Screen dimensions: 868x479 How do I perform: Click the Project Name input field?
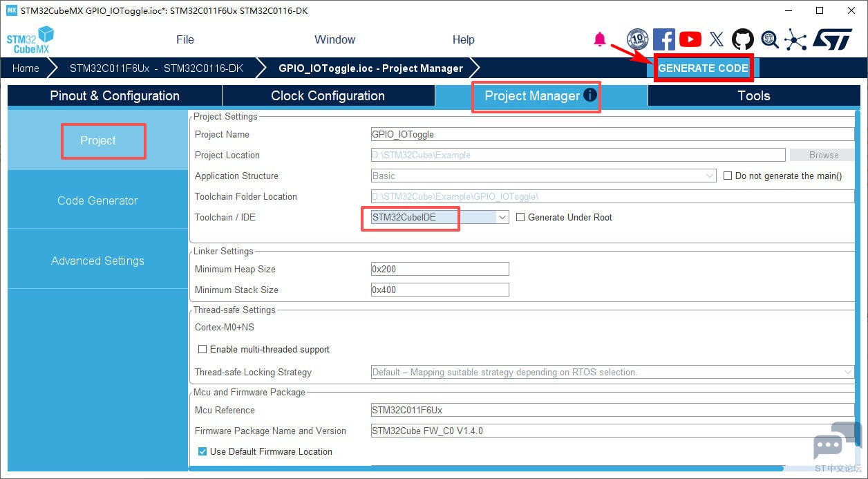coord(612,134)
